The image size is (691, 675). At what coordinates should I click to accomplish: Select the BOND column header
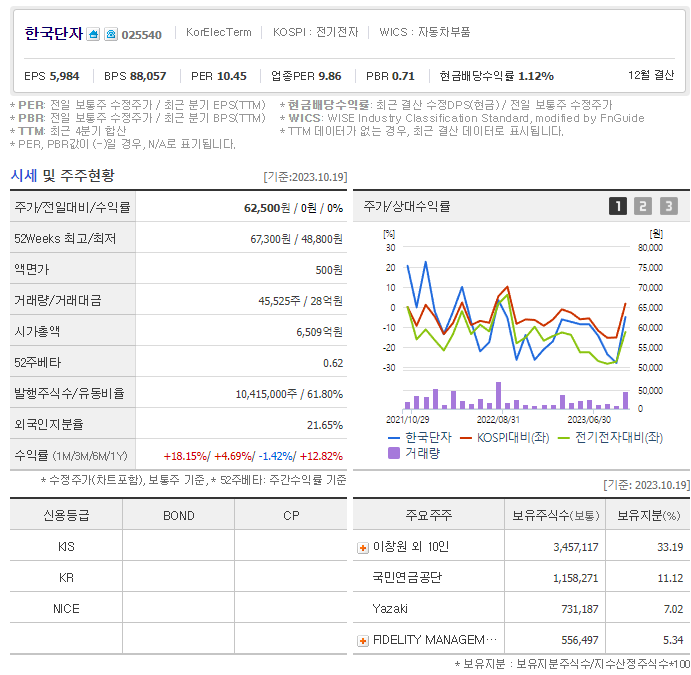coord(178,516)
